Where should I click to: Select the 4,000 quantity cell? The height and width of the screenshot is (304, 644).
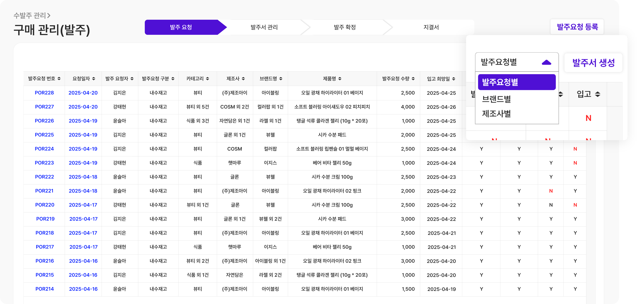pyautogui.click(x=408, y=107)
